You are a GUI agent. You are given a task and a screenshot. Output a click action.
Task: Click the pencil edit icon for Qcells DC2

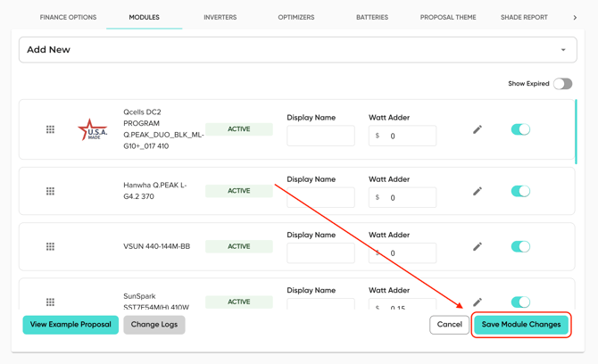coord(478,129)
